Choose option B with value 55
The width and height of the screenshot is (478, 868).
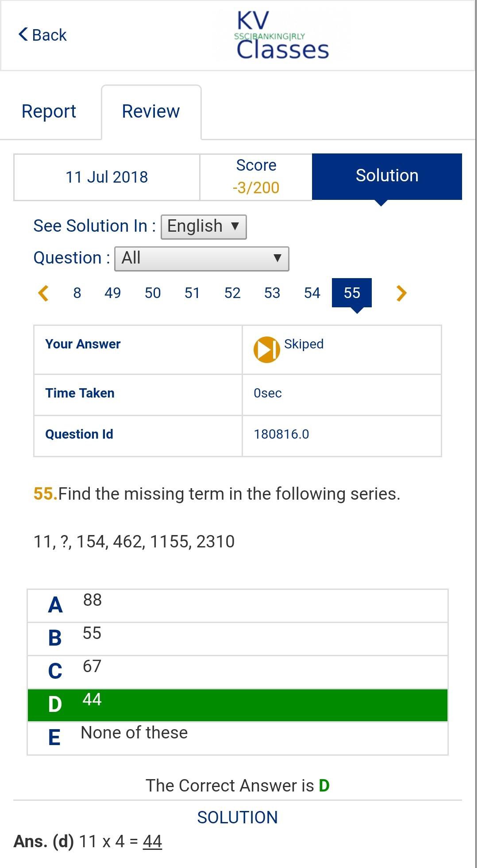click(238, 639)
